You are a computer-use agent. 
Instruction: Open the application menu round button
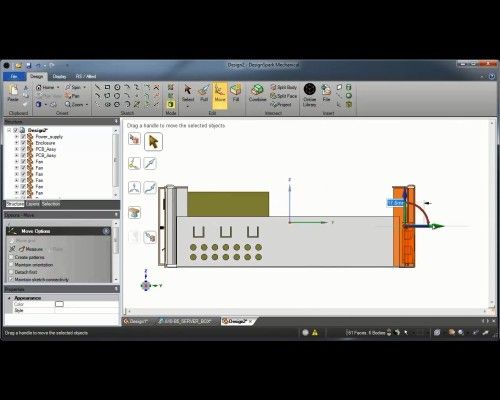[x=6, y=65]
